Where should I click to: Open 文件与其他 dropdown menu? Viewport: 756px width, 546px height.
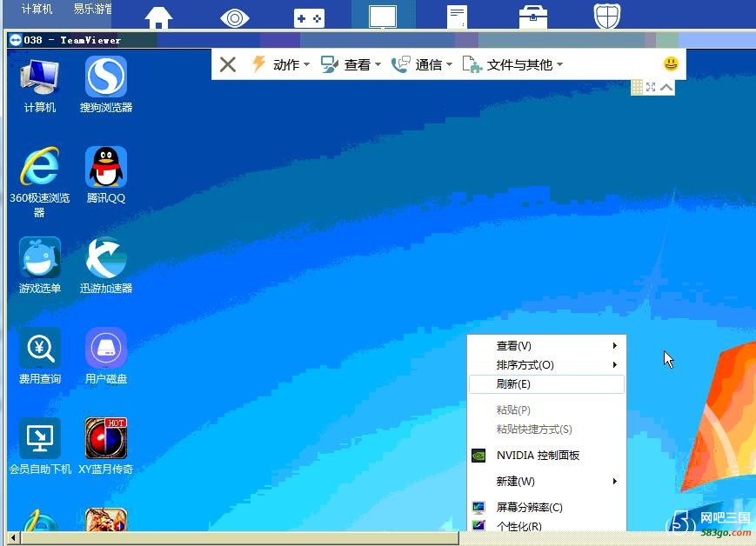coord(512,64)
